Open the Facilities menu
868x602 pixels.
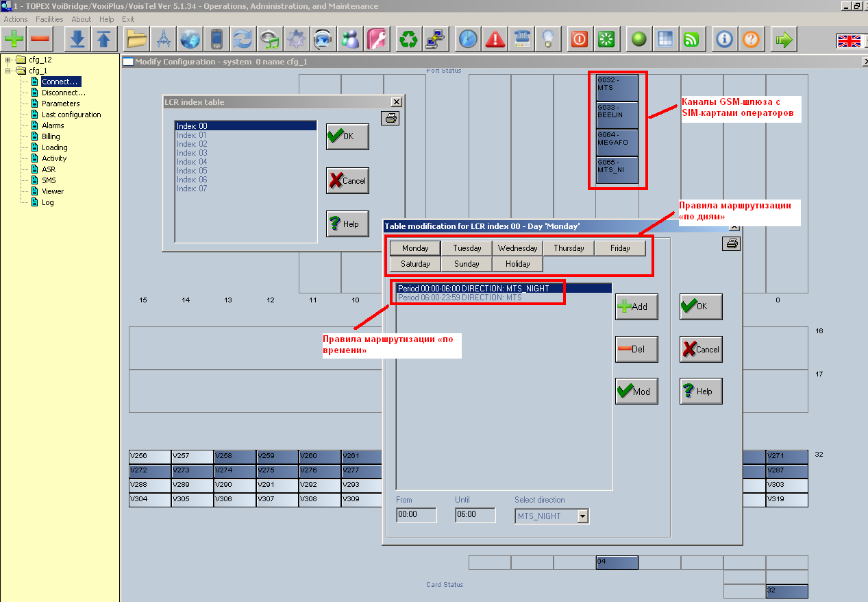pos(49,19)
